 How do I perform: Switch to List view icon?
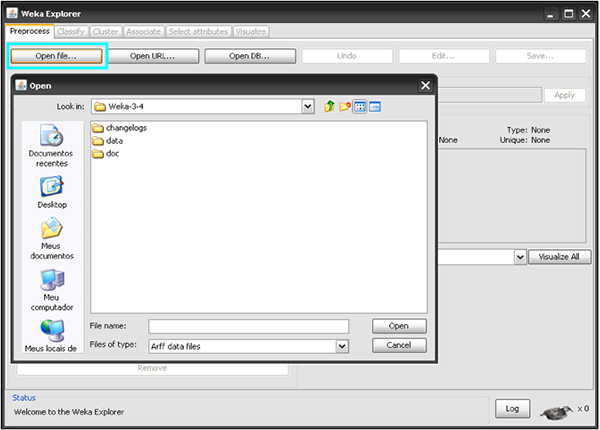tap(360, 107)
